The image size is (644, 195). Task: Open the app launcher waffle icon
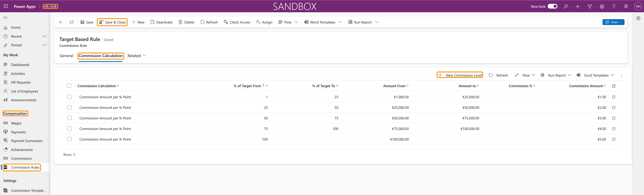coord(6,6)
